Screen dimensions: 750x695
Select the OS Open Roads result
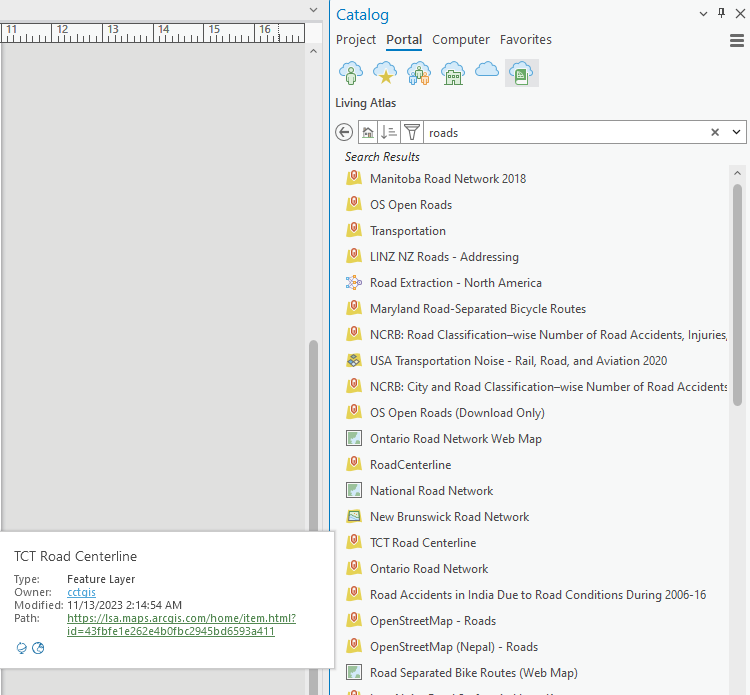[411, 205]
